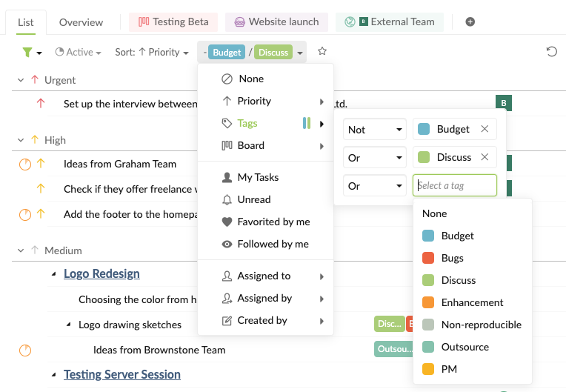Screen dimensions: 566x392
Task: Open the Logo Redesign link
Action: [x=101, y=273]
